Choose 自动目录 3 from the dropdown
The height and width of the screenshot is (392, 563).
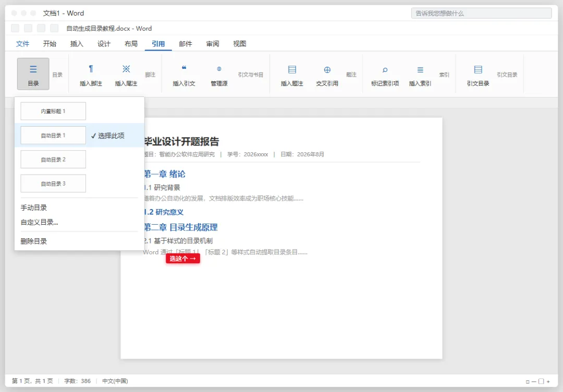(53, 183)
